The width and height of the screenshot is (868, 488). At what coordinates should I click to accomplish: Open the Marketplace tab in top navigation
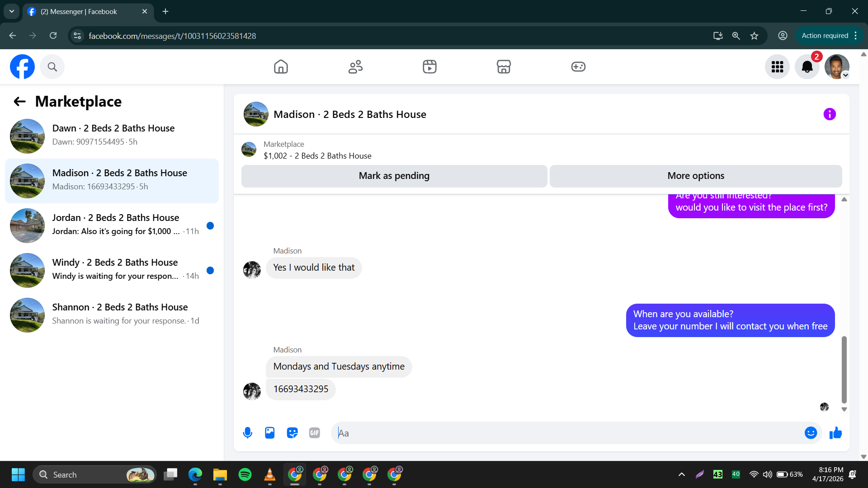[504, 67]
